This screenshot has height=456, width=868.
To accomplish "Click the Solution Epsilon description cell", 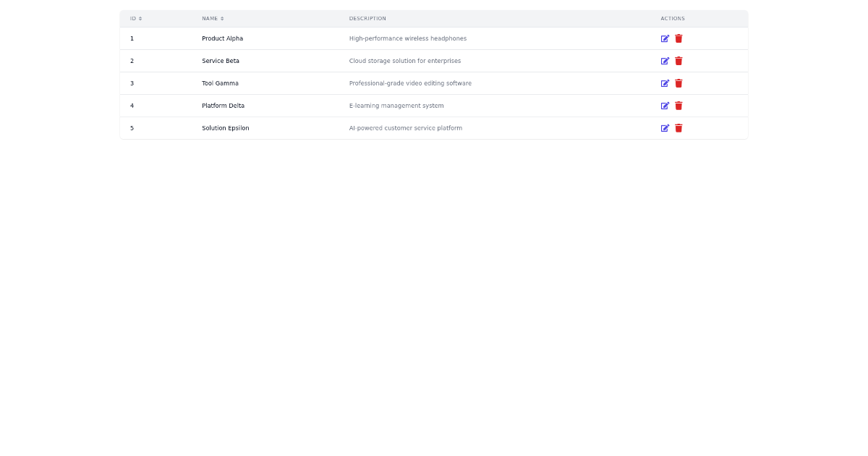I will 406,128.
